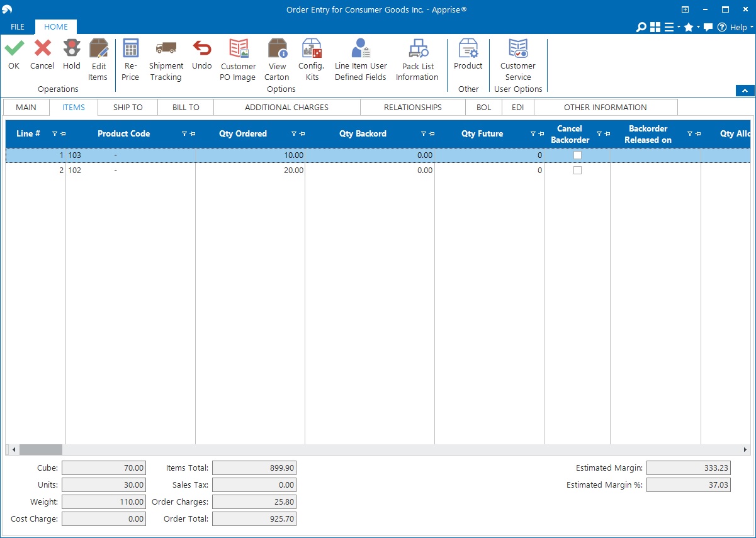The width and height of the screenshot is (756, 538).
Task: Tick Cancel Backorder checkbox for line 1
Action: [577, 155]
